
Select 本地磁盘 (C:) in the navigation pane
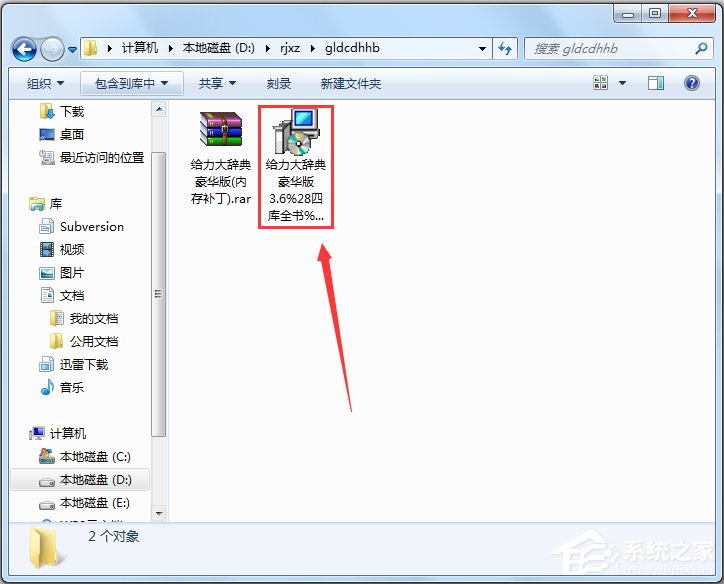pos(95,457)
